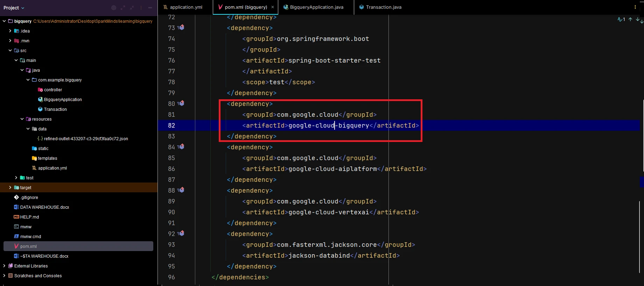Expand External Libraries node
The image size is (644, 286).
pyautogui.click(x=4, y=266)
